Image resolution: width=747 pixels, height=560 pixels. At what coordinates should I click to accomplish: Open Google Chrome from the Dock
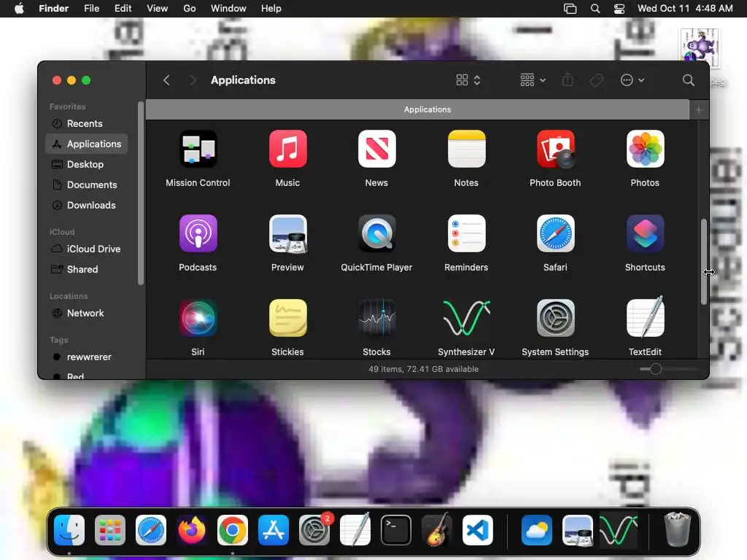click(233, 530)
